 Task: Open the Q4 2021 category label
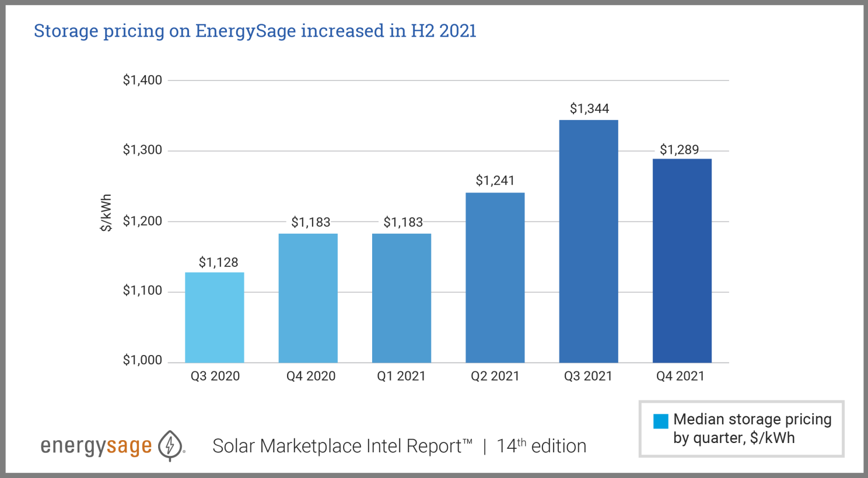[x=682, y=376]
